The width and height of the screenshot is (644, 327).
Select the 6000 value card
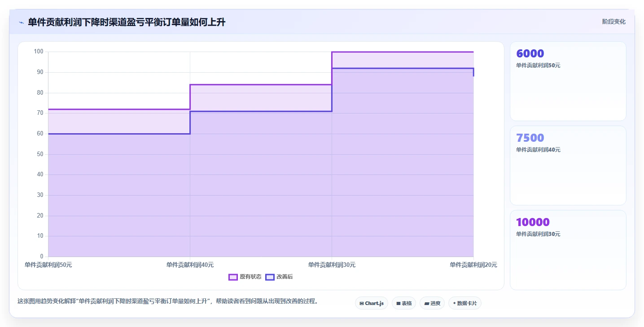(568, 81)
